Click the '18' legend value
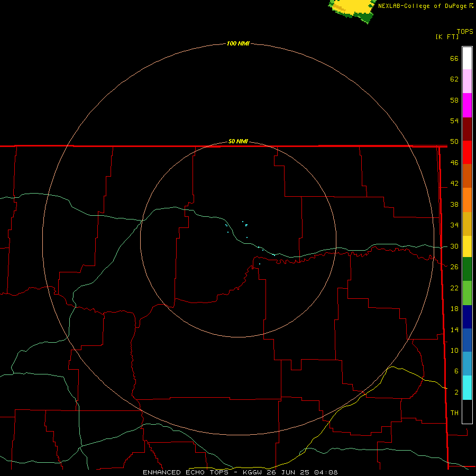The width and height of the screenshot is (476, 476). click(454, 309)
